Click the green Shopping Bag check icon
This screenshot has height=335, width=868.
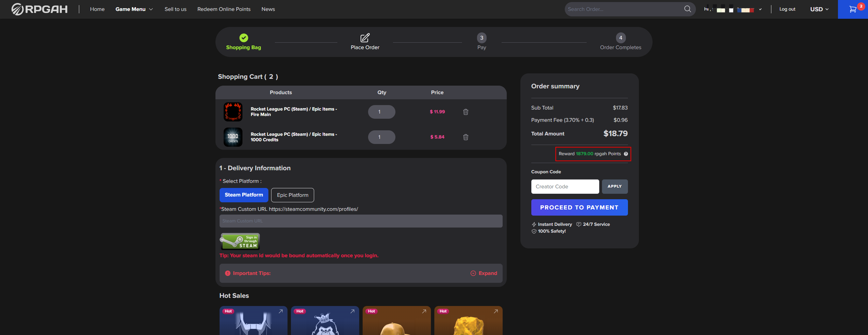coord(243,38)
